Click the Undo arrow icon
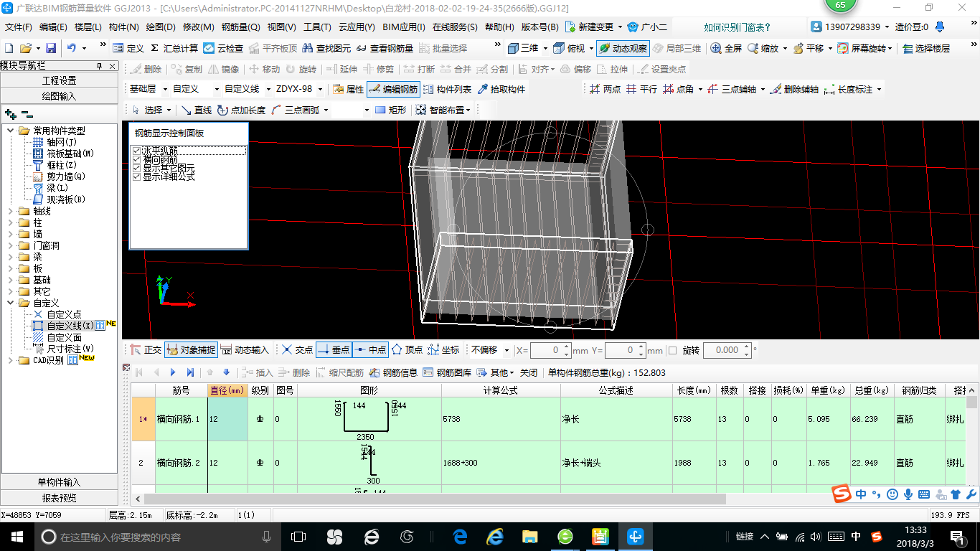 [x=72, y=48]
